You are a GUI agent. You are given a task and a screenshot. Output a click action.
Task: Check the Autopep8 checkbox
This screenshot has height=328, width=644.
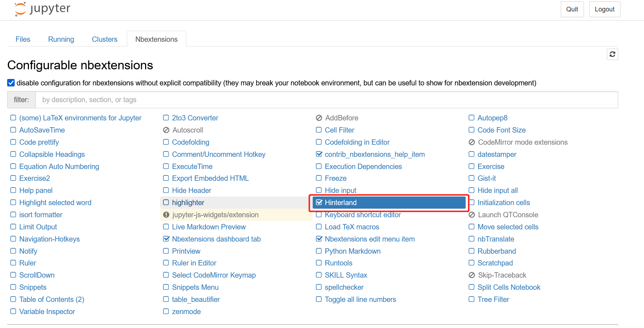pyautogui.click(x=472, y=118)
